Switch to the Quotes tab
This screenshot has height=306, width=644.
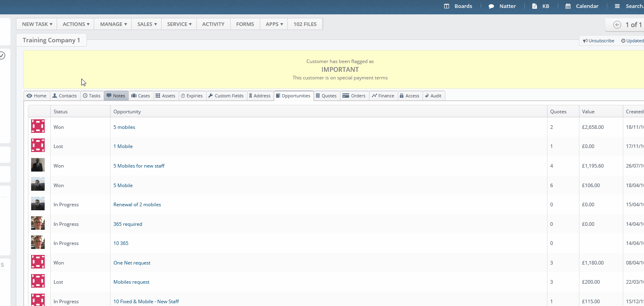point(326,96)
